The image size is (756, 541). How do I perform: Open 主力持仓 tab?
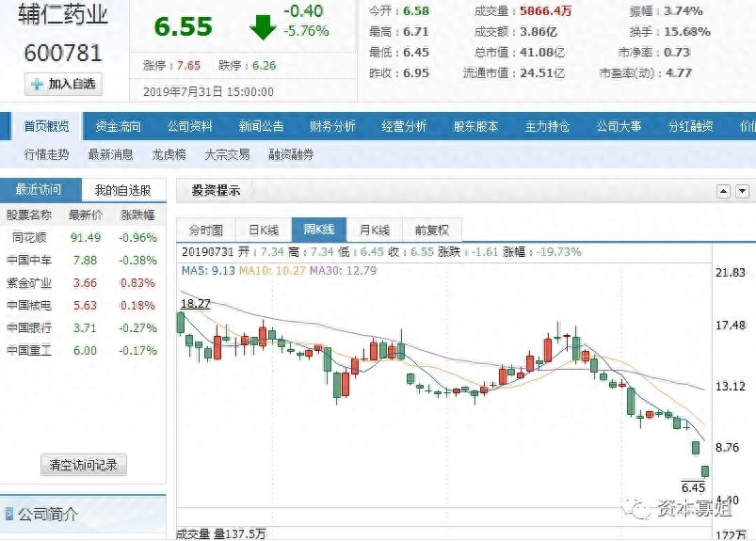(547, 126)
